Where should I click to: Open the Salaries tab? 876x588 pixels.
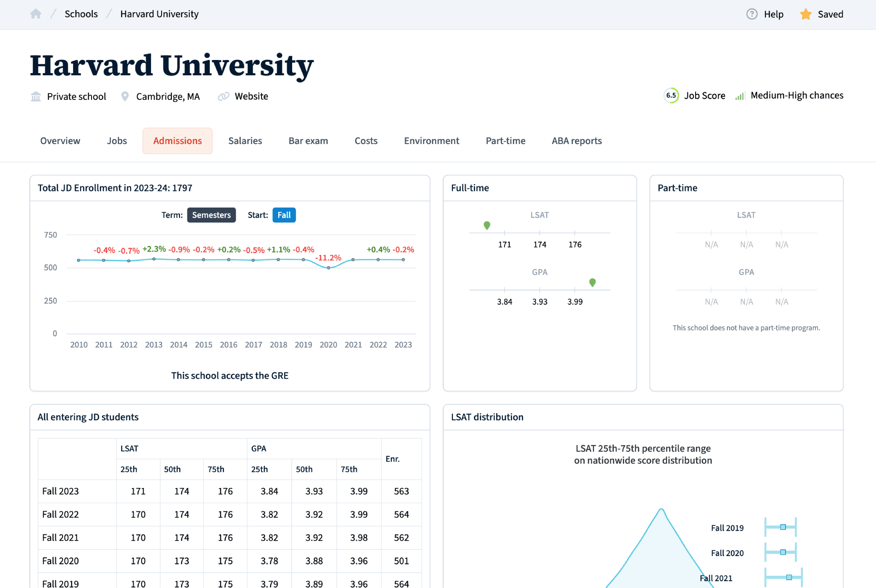tap(245, 141)
